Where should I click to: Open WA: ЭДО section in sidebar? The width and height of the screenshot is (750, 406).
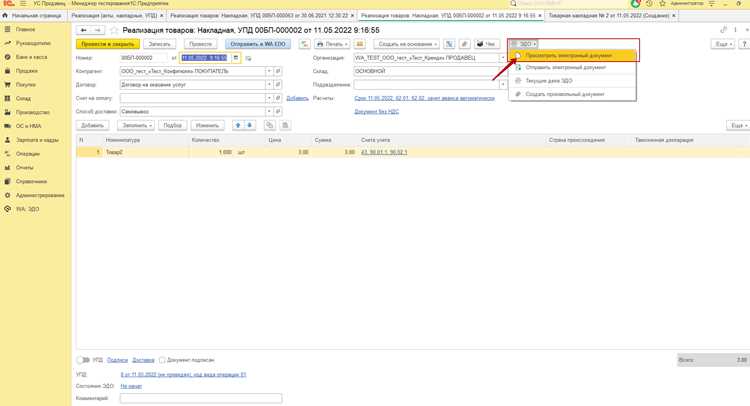point(27,209)
